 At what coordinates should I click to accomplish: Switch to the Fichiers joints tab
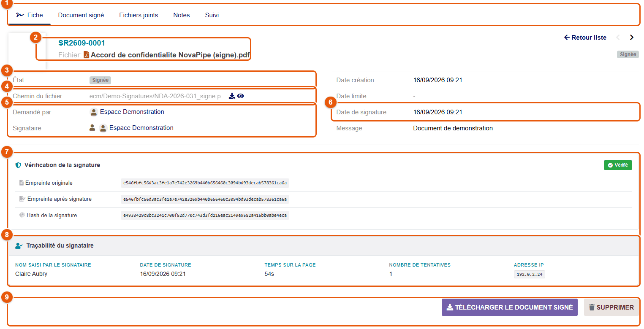coord(139,15)
